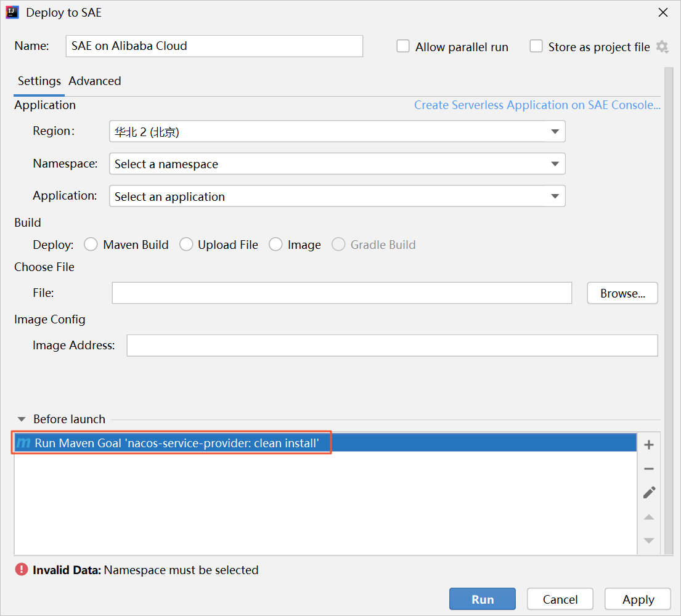This screenshot has width=681, height=616.
Task: Open the Application dropdown list
Action: pos(337,197)
